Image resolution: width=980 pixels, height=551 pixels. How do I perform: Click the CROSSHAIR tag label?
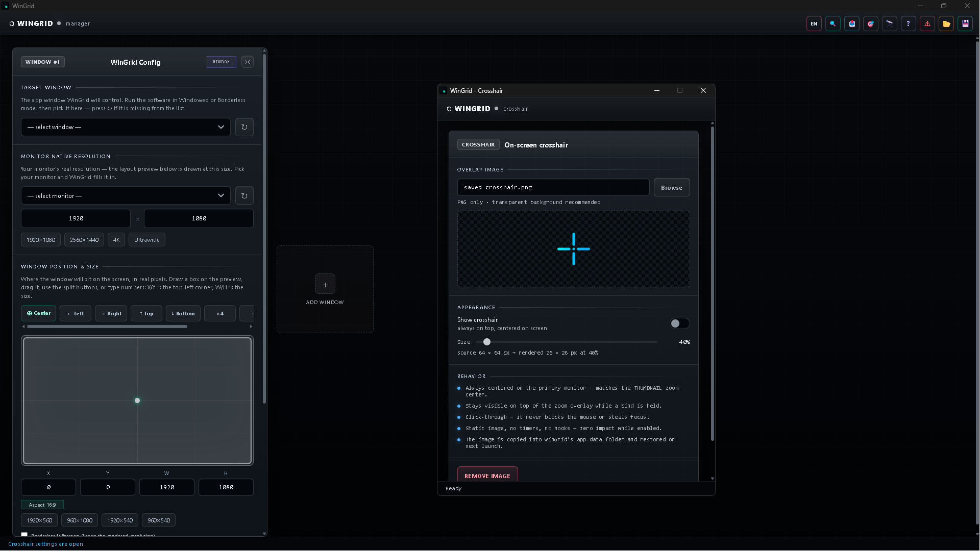(478, 145)
